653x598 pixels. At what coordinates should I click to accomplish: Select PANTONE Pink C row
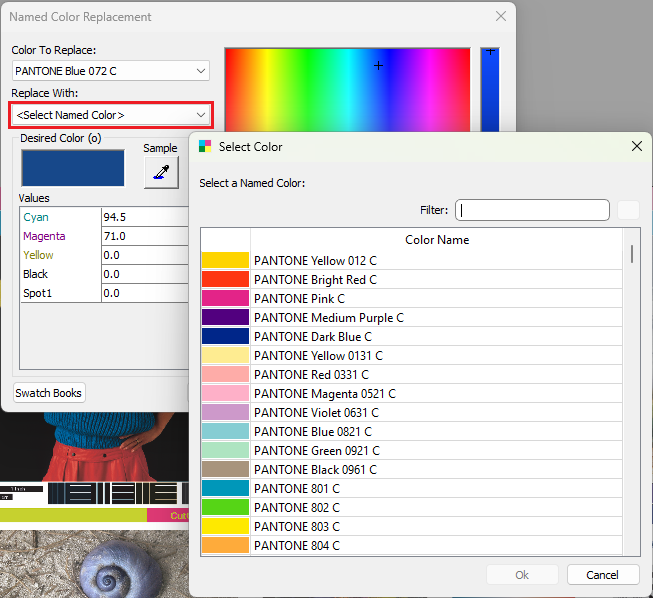click(411, 299)
